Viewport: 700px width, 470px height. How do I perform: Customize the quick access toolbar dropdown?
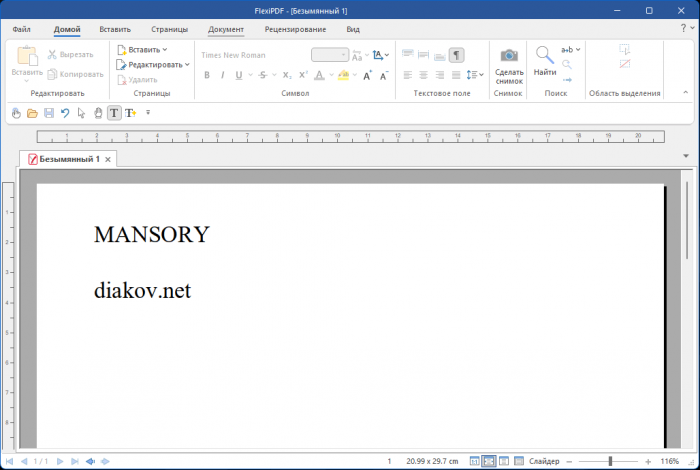[148, 113]
